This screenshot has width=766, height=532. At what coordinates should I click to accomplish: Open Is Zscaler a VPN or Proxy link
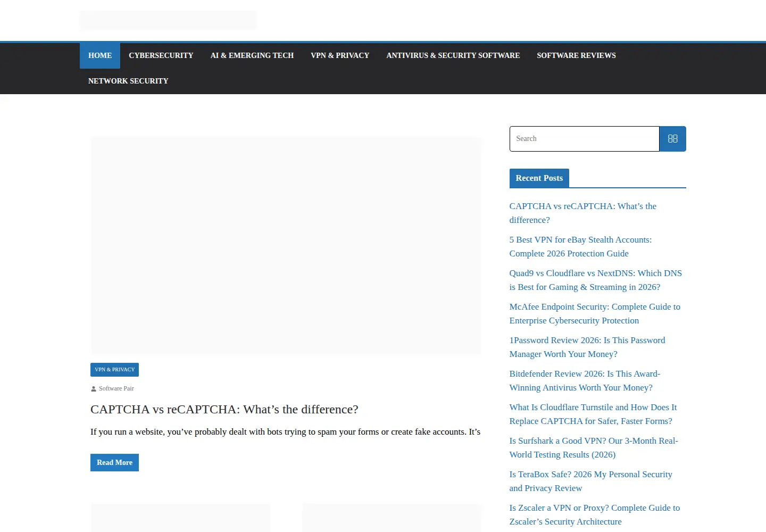click(595, 514)
